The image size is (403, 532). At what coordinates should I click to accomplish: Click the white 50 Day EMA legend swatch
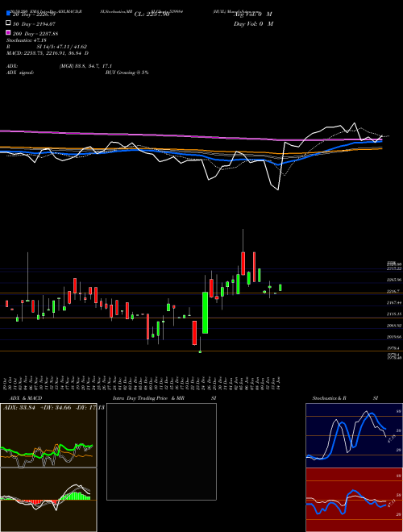point(9,23)
